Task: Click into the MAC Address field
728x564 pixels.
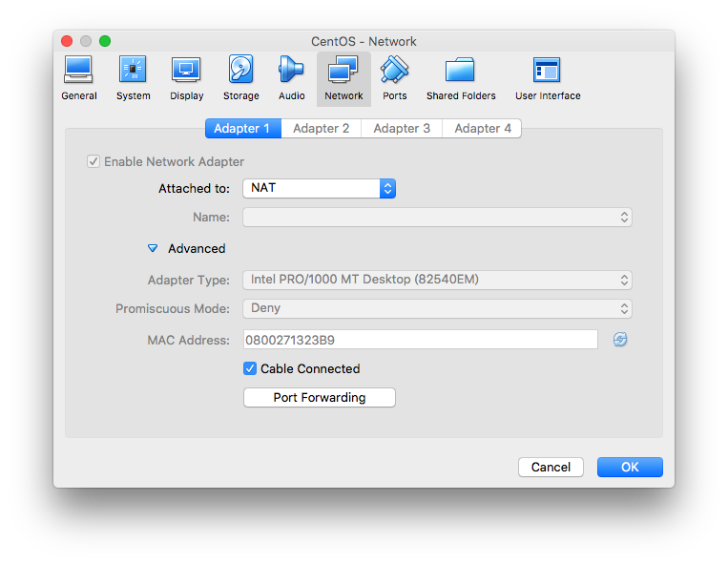Action: pos(421,340)
